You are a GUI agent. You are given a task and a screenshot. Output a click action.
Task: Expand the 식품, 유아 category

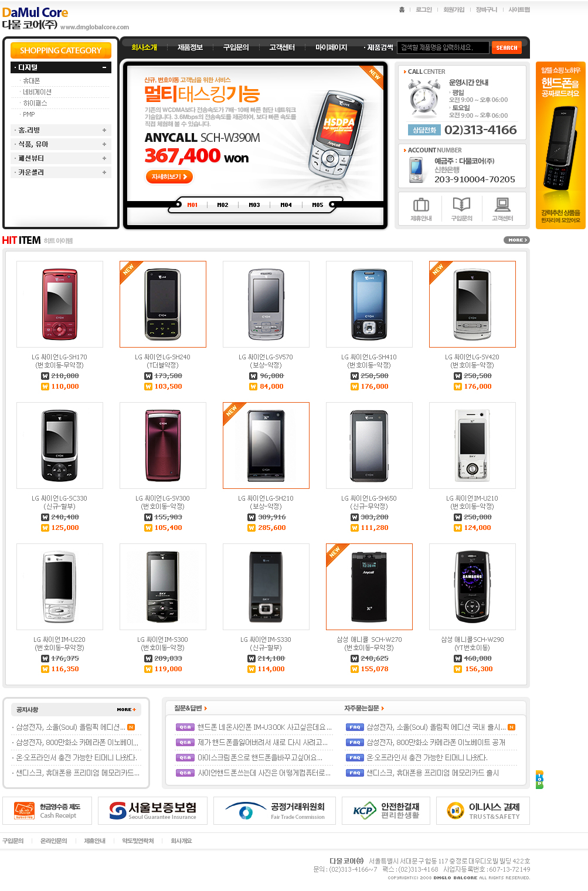(x=104, y=144)
